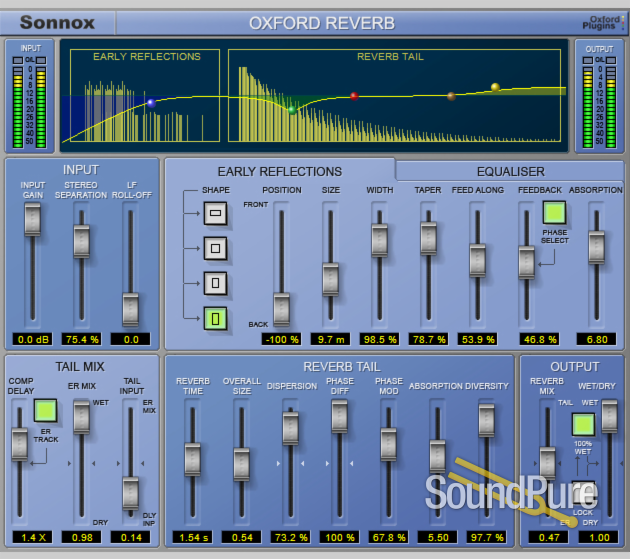Image resolution: width=630 pixels, height=559 pixels.
Task: Click the Wet/Dry fader handle
Action: (x=610, y=416)
